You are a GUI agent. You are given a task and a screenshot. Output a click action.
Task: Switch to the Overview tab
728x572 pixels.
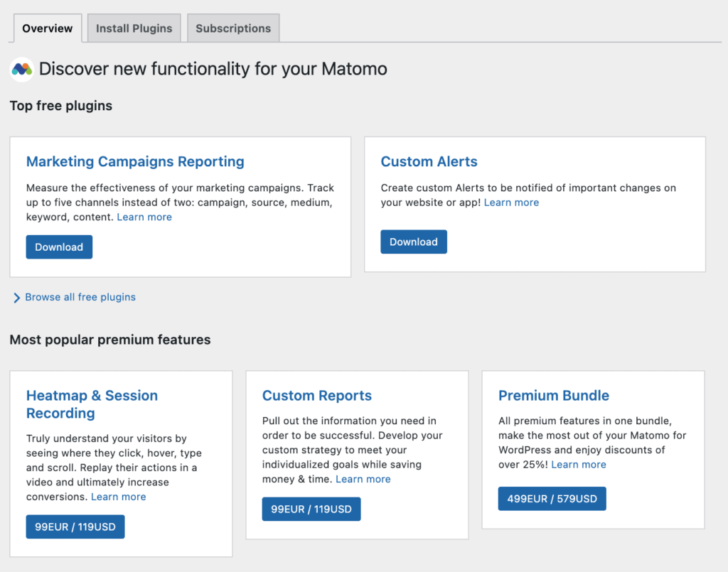click(x=48, y=28)
